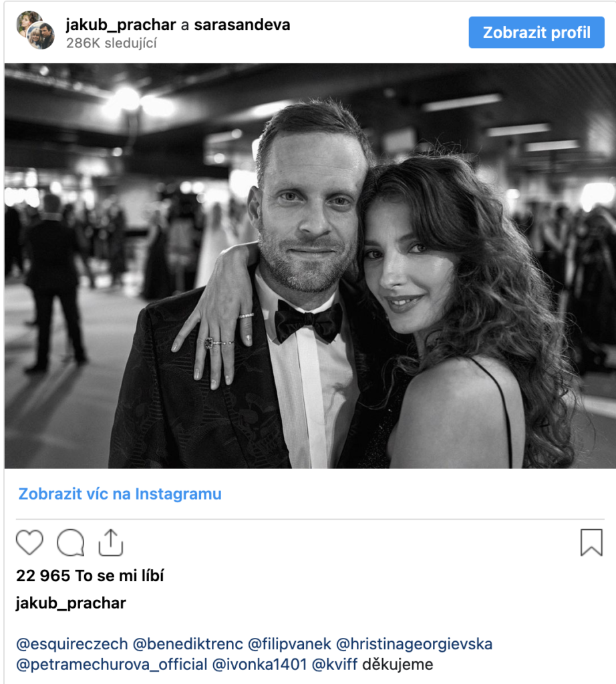Open Zobrazit víc na Instagramu link

click(120, 494)
